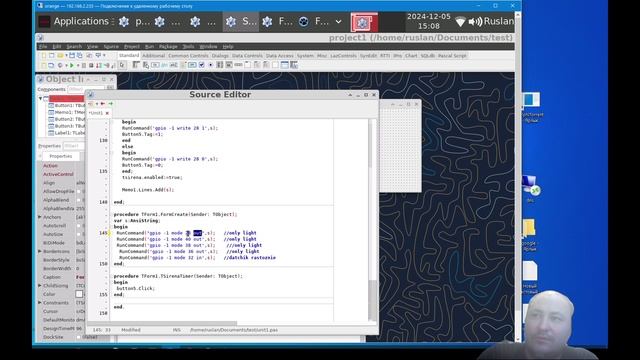Select the Caption property row

61,277
